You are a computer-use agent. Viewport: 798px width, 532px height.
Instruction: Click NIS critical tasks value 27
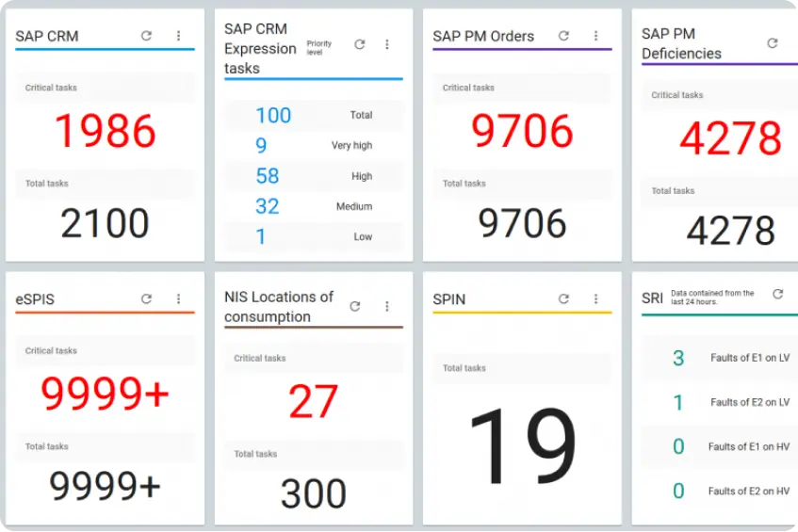tap(313, 402)
